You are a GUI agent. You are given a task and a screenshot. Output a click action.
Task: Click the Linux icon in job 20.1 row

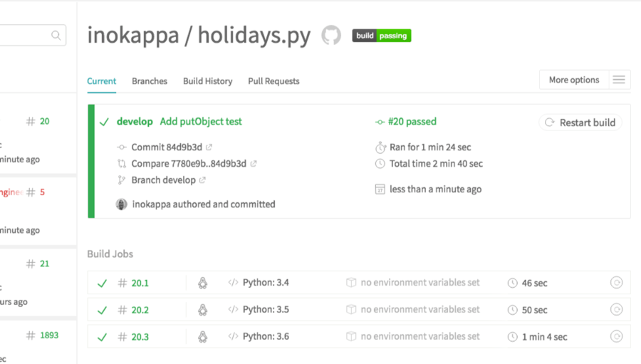203,283
